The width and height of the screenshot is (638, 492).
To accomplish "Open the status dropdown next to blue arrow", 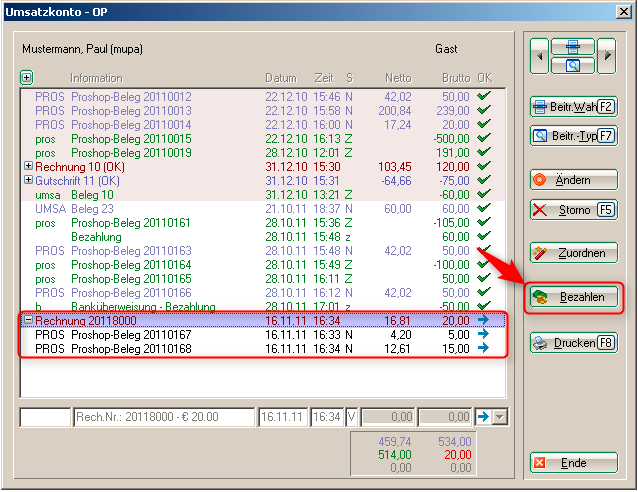I will point(501,417).
